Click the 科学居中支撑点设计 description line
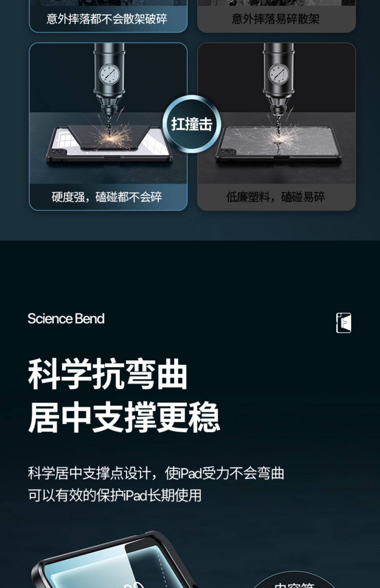 pyautogui.click(x=156, y=473)
